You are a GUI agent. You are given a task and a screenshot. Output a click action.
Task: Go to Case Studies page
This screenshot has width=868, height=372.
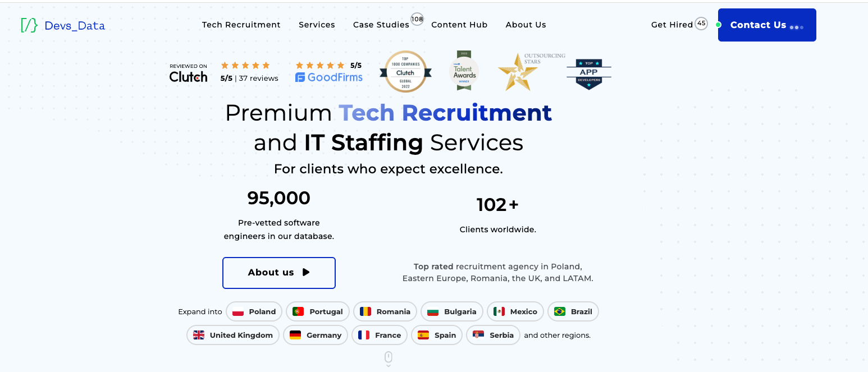tap(381, 25)
